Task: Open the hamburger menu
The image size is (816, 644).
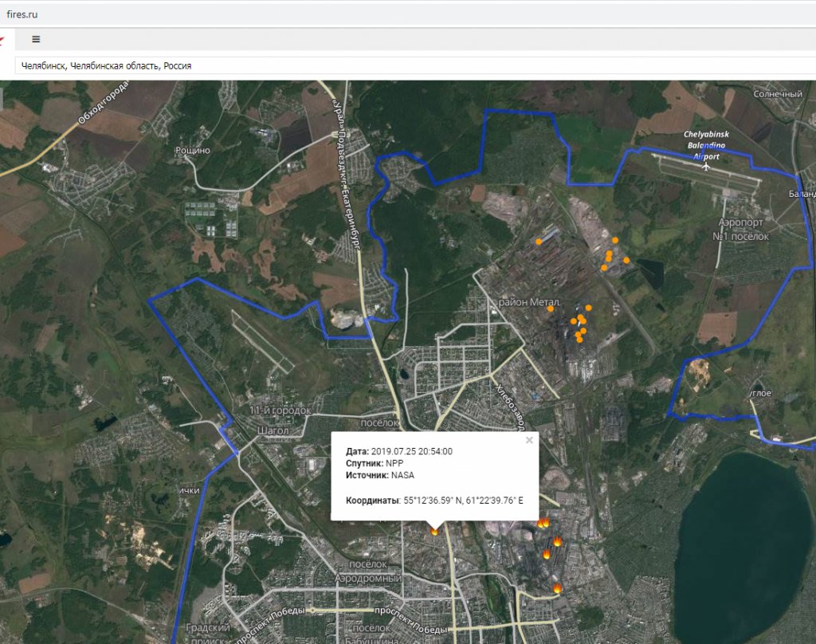Action: click(36, 39)
